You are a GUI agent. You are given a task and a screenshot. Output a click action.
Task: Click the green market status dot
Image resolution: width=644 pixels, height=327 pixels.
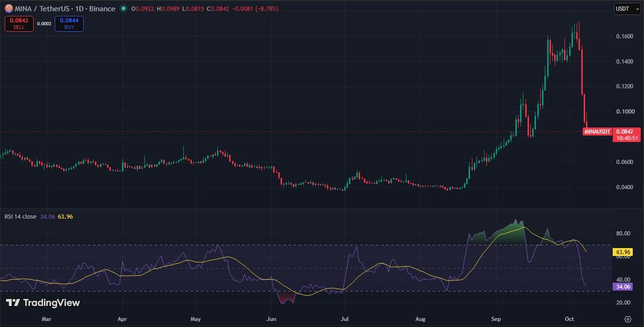pos(124,9)
